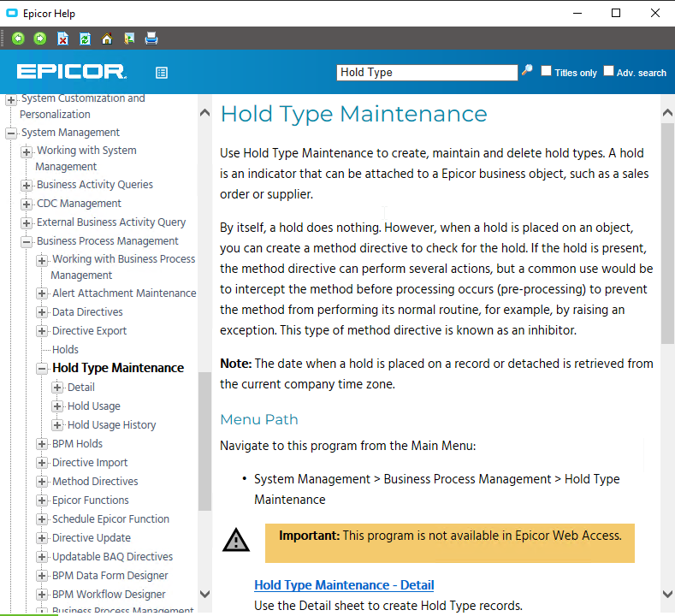Open the Hold Usage topic
The image size is (675, 616).
[x=94, y=406]
